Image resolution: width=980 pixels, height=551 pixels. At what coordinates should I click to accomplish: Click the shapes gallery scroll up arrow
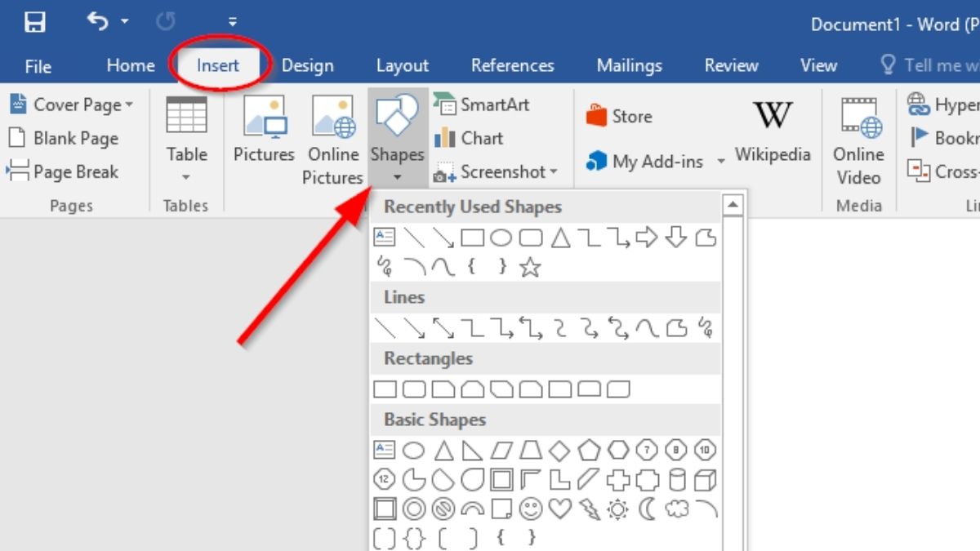coord(733,205)
